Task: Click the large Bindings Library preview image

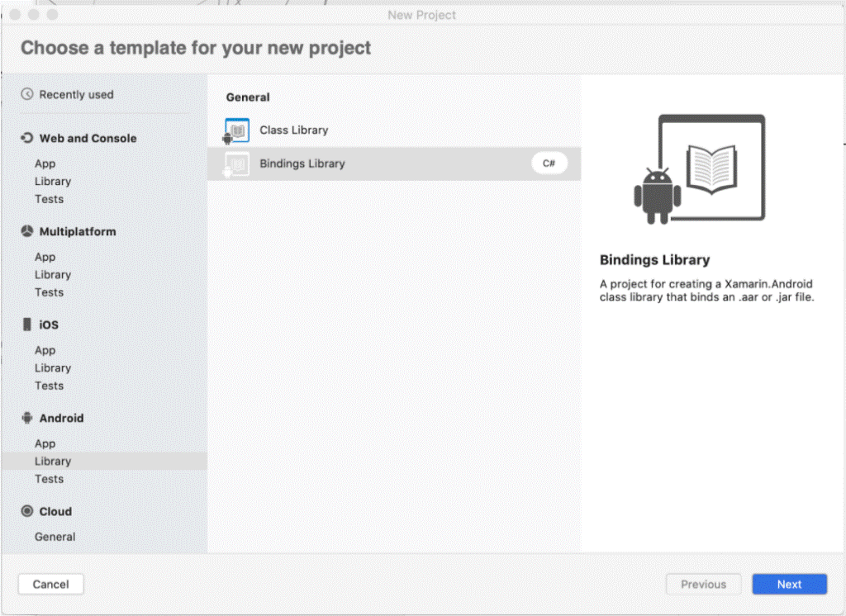Action: tap(700, 168)
